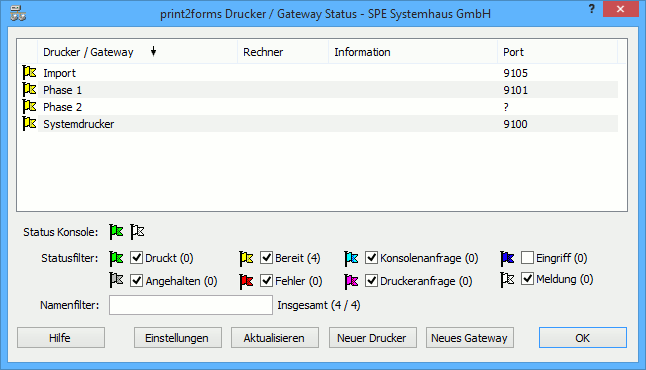Screen dimensions: 646x370
Task: Open Hilfe
Action: 61,338
